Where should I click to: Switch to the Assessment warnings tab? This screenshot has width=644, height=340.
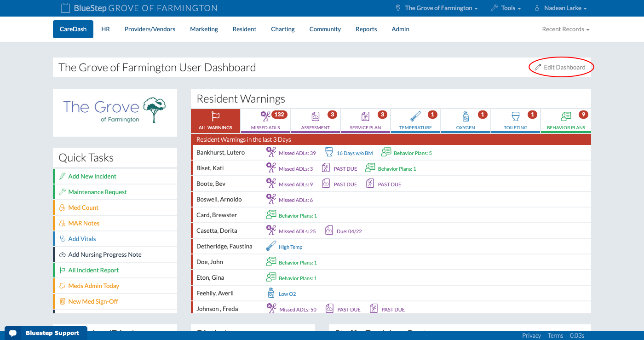point(316,121)
